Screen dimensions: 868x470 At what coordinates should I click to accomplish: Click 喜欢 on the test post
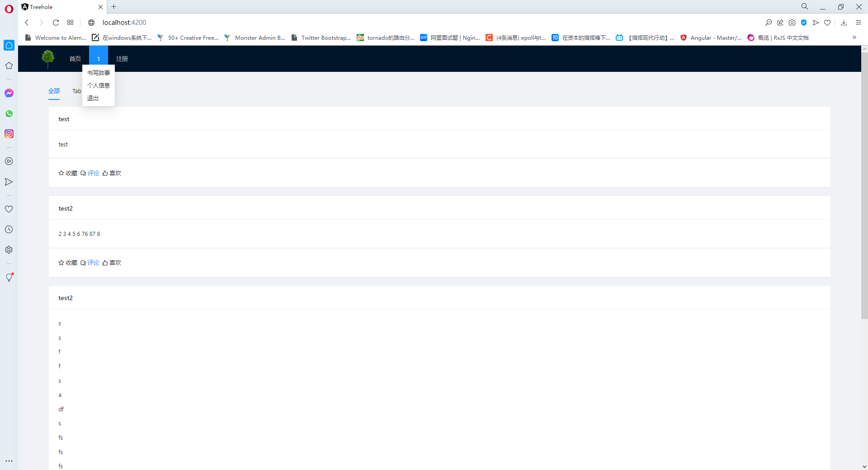coord(112,173)
